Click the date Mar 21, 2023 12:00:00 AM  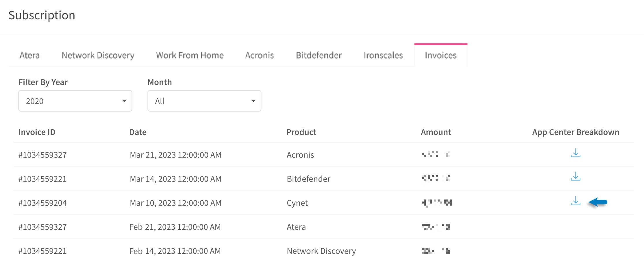175,155
